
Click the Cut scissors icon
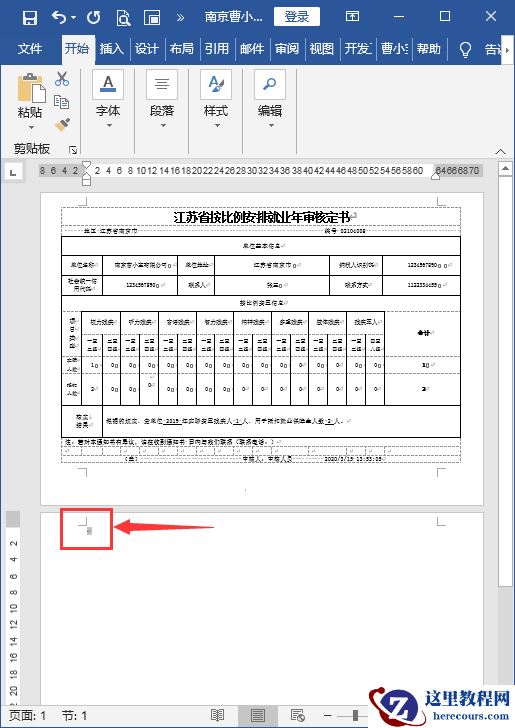(62, 79)
